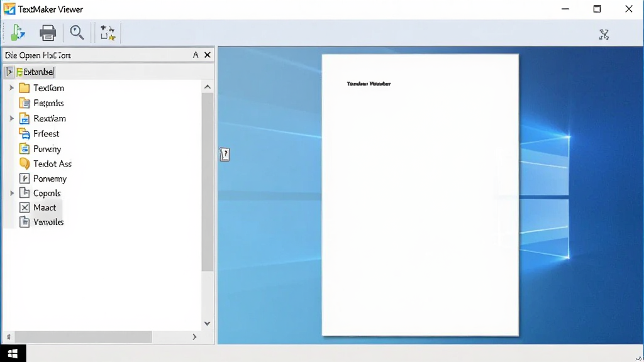Click the printer icon in toolbar
The image size is (644, 362).
pos(48,33)
